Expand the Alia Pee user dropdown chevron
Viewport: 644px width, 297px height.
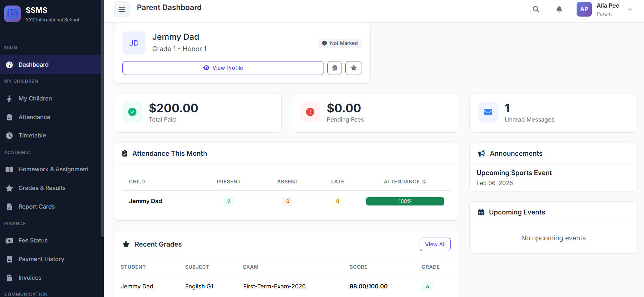click(630, 10)
